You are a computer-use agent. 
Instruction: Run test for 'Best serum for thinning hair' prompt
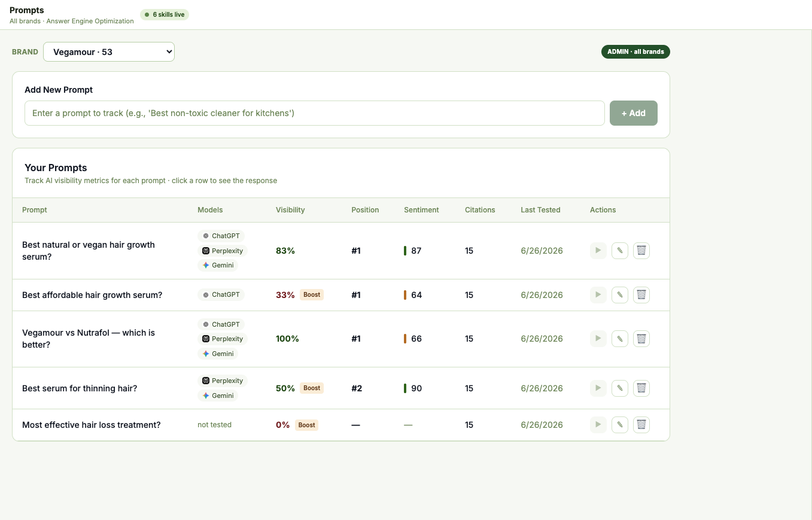pos(598,388)
